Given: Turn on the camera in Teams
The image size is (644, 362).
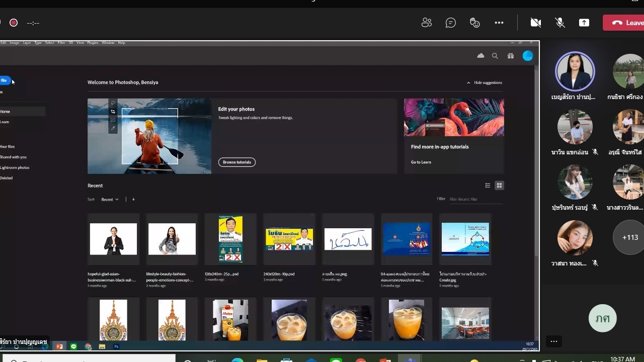Looking at the screenshot, I should click(x=536, y=23).
